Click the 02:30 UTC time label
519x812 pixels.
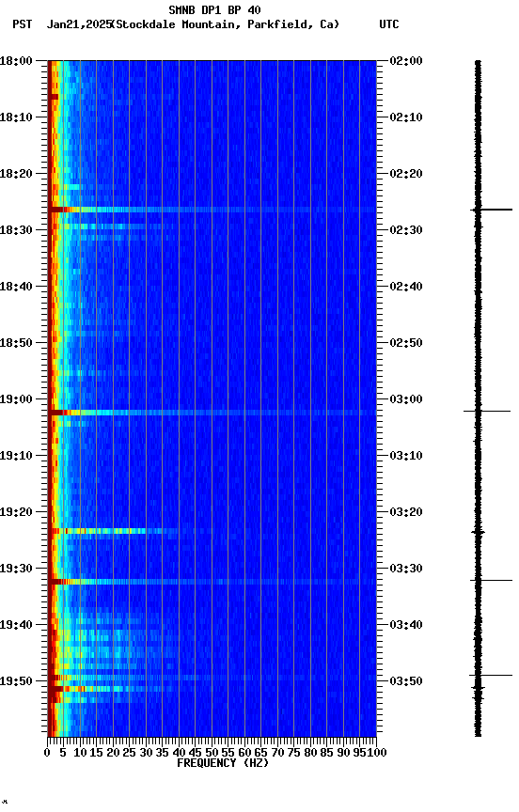pyautogui.click(x=406, y=230)
